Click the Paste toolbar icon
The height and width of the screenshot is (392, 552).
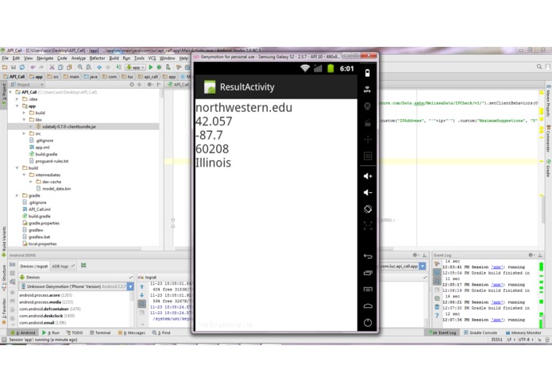[69, 67]
